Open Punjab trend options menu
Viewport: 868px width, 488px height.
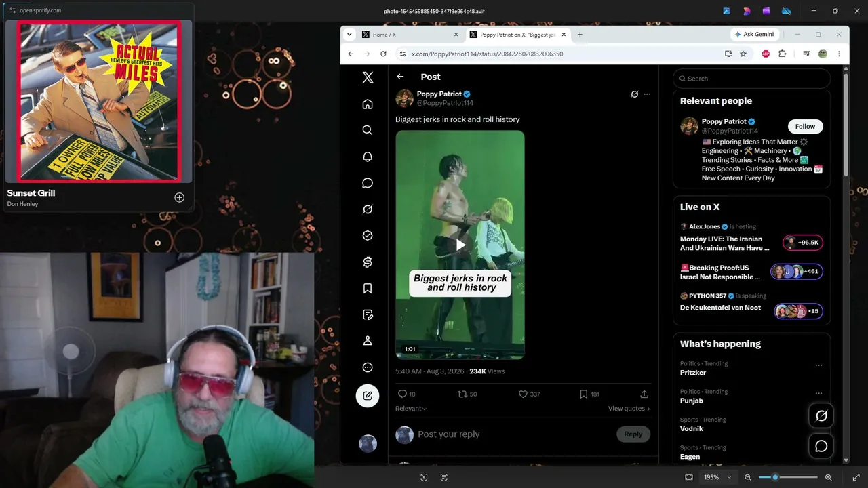818,393
